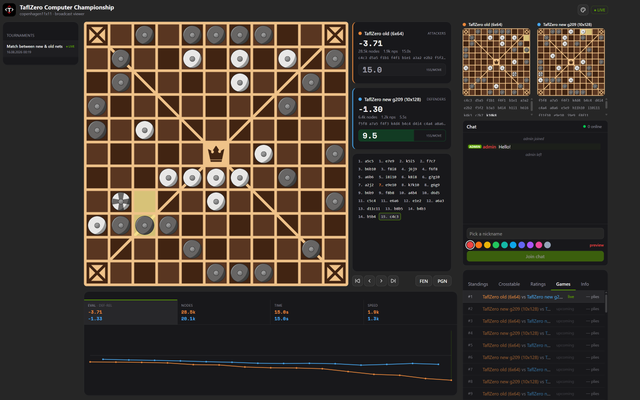Open the Ratings tab
This screenshot has height=400, width=640.
click(538, 284)
